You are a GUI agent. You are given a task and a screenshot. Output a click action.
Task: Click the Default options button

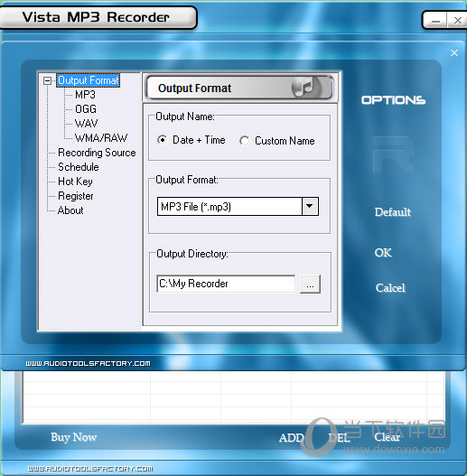[x=393, y=212]
